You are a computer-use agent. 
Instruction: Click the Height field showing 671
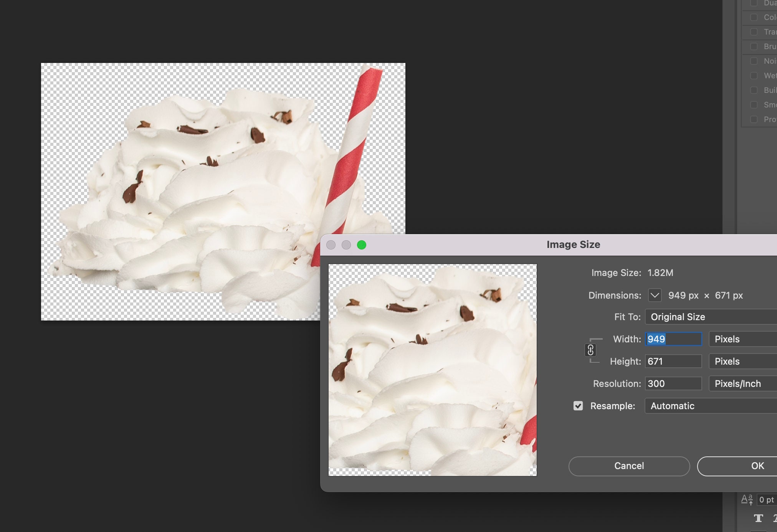click(x=673, y=361)
